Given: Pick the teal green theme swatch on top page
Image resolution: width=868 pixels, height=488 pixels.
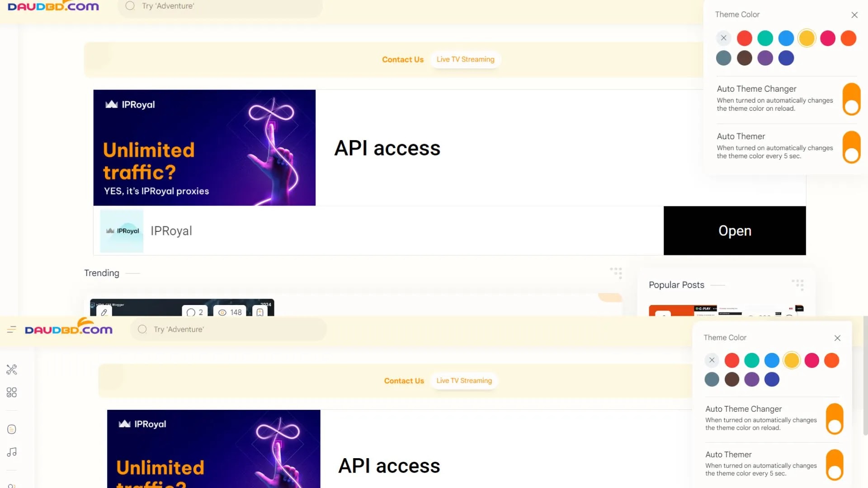Looking at the screenshot, I should coord(765,38).
